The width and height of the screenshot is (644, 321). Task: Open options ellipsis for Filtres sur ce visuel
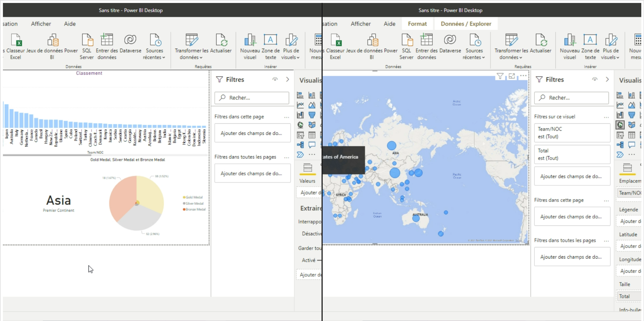click(606, 117)
